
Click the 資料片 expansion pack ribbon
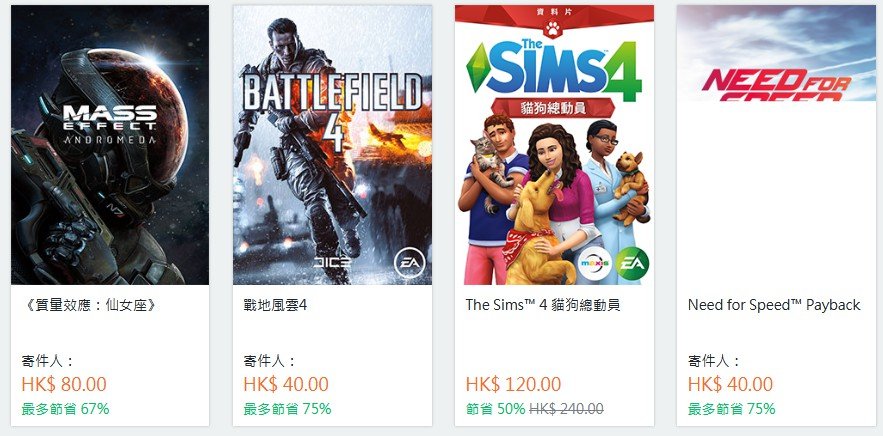coord(554,11)
